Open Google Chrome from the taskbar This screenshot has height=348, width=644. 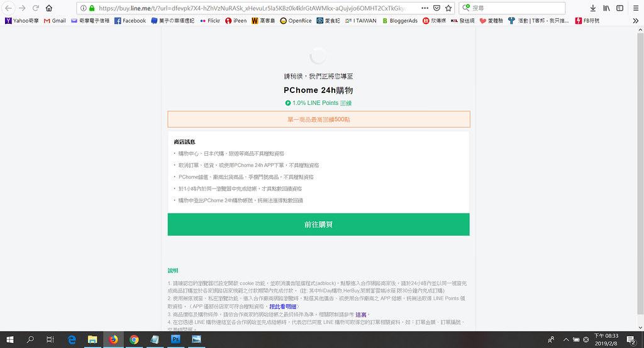[x=134, y=339]
